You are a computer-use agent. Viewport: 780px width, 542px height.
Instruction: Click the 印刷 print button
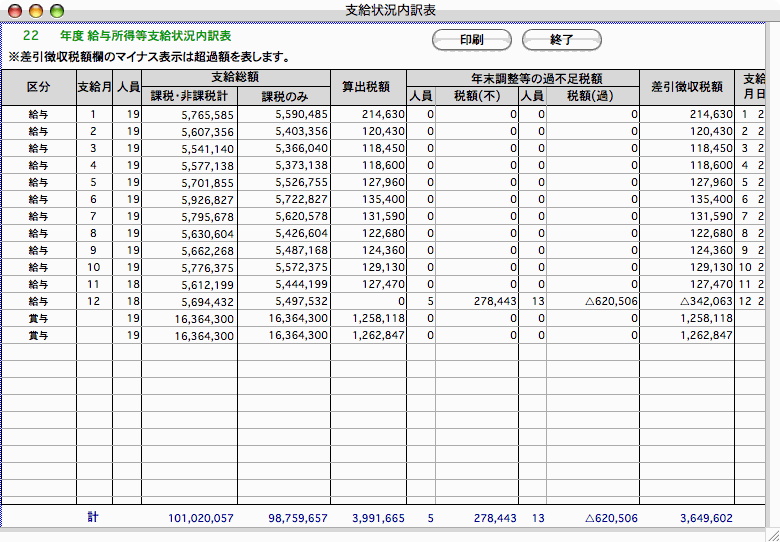click(x=472, y=40)
